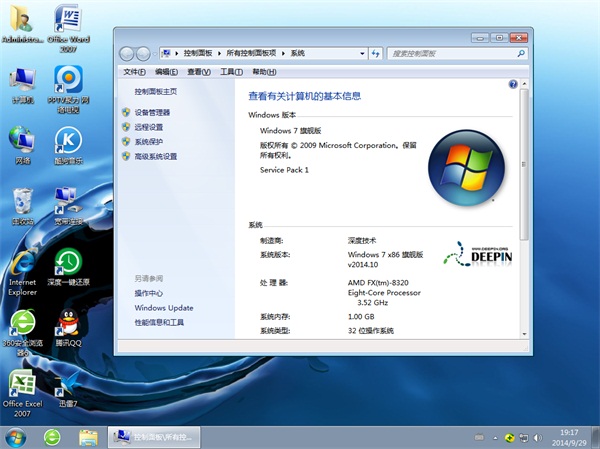Click 所有控制面板项 breadcrumb segment

[x=251, y=53]
